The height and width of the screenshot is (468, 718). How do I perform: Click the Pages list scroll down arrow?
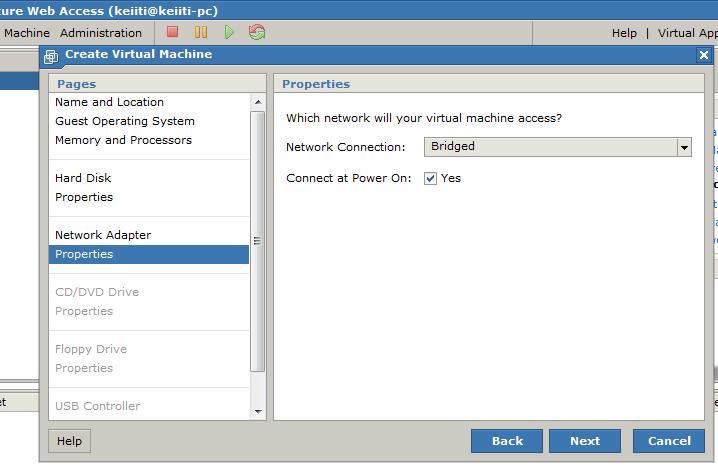click(x=258, y=411)
